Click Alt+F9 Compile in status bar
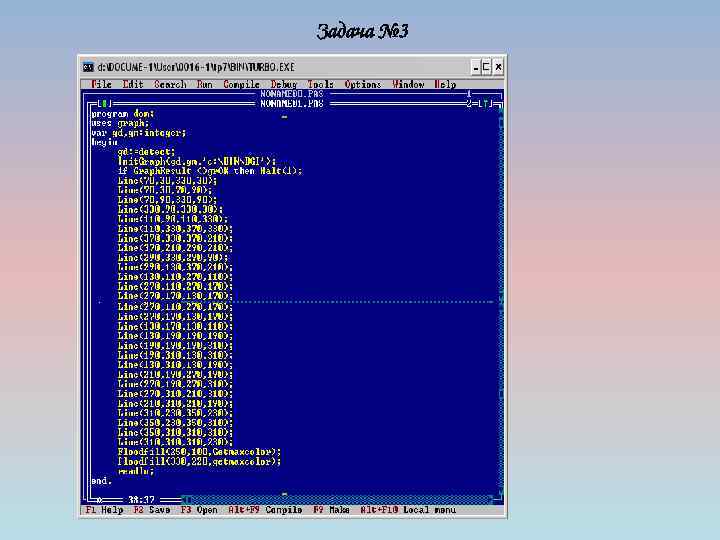 [265, 510]
